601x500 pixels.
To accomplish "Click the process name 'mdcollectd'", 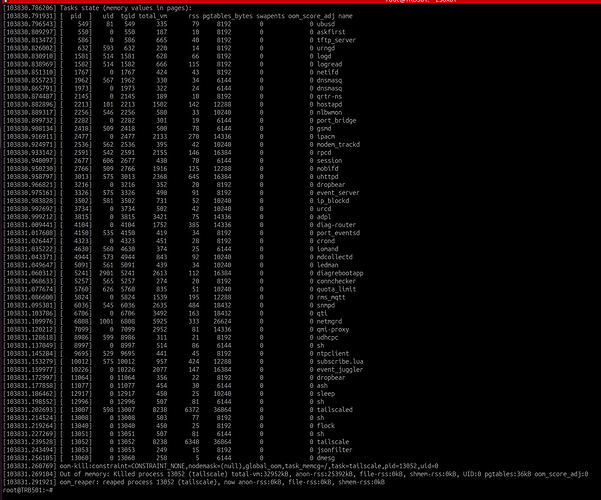I will click(335, 257).
